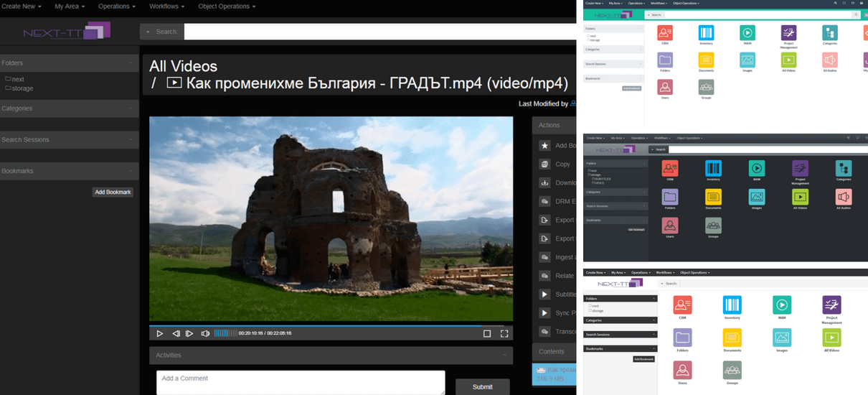Click the NEXT-TT logo in main window

tap(67, 32)
